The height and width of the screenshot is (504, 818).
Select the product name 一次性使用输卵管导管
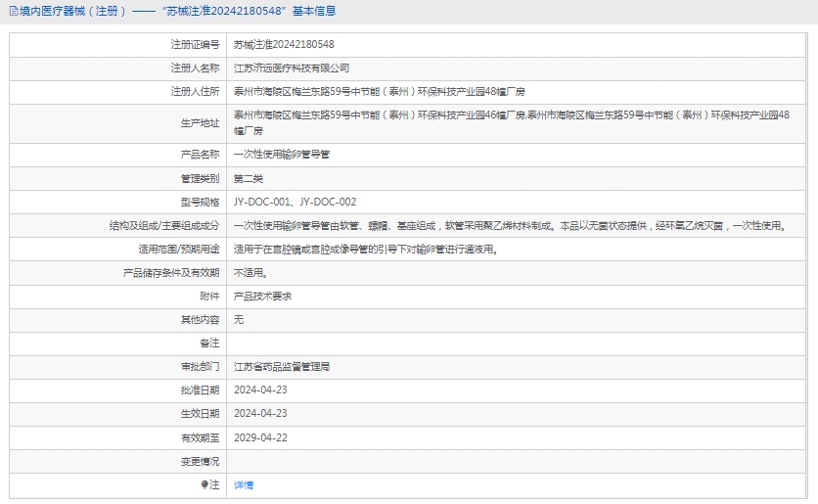click(282, 155)
